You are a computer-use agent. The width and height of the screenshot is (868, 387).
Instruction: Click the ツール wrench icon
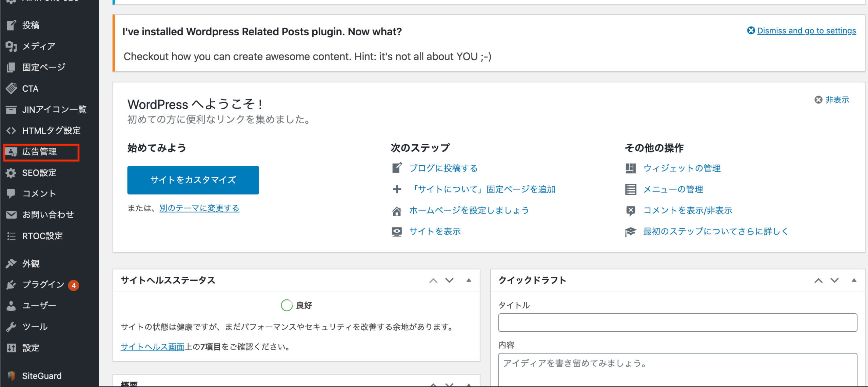coord(11,327)
